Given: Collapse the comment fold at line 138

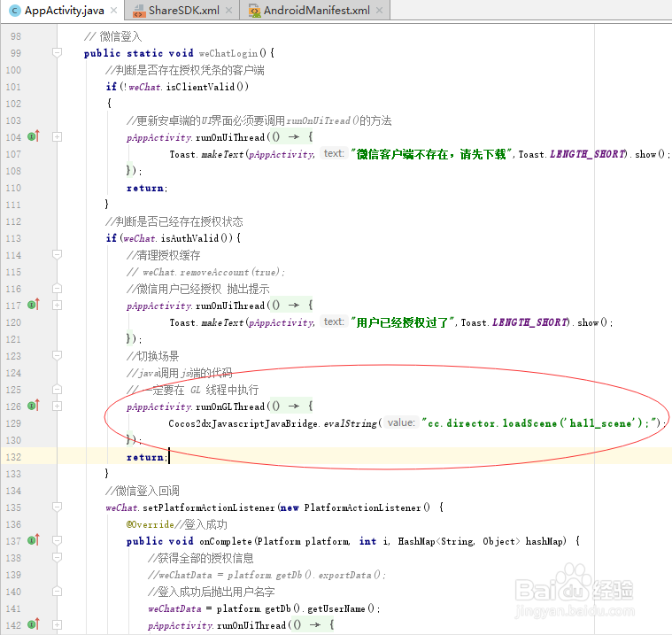Looking at the screenshot, I should 57,557.
